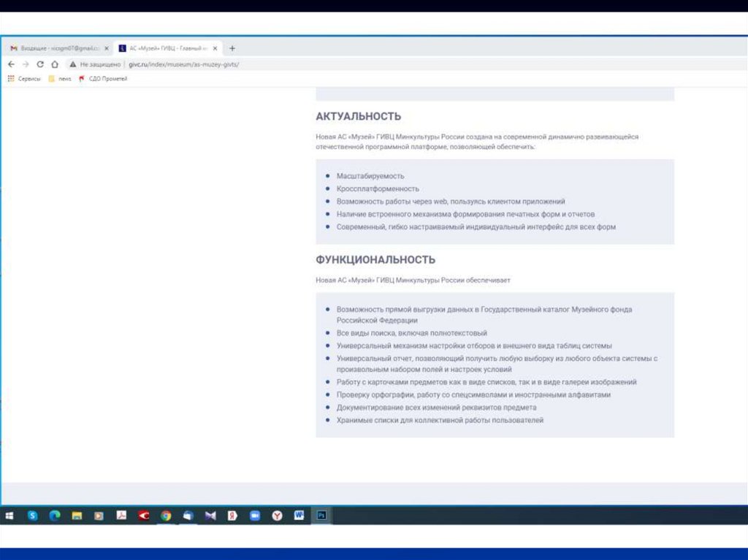Click Работу с карточками предметов item
The image size is (748, 560).
click(x=486, y=382)
